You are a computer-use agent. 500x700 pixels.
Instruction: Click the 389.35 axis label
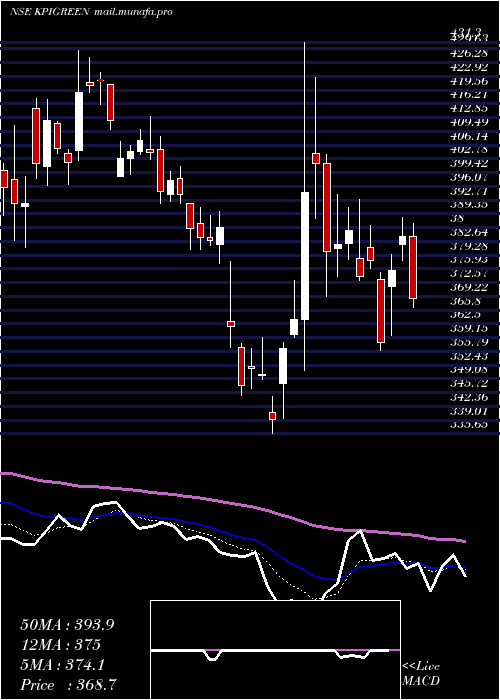pyautogui.click(x=469, y=205)
